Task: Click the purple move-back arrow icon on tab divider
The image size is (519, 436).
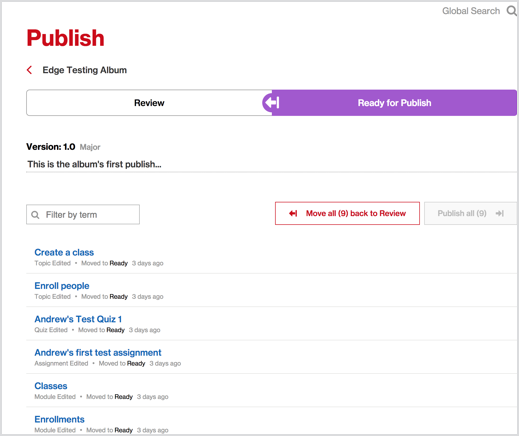Action: [x=272, y=103]
